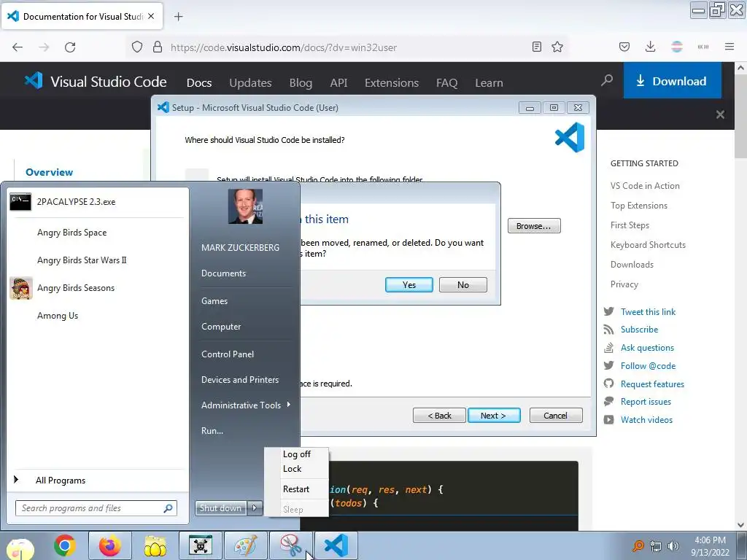Screen dimensions: 747x560
Task: Open Chrome from the taskbar
Action: pos(65,545)
